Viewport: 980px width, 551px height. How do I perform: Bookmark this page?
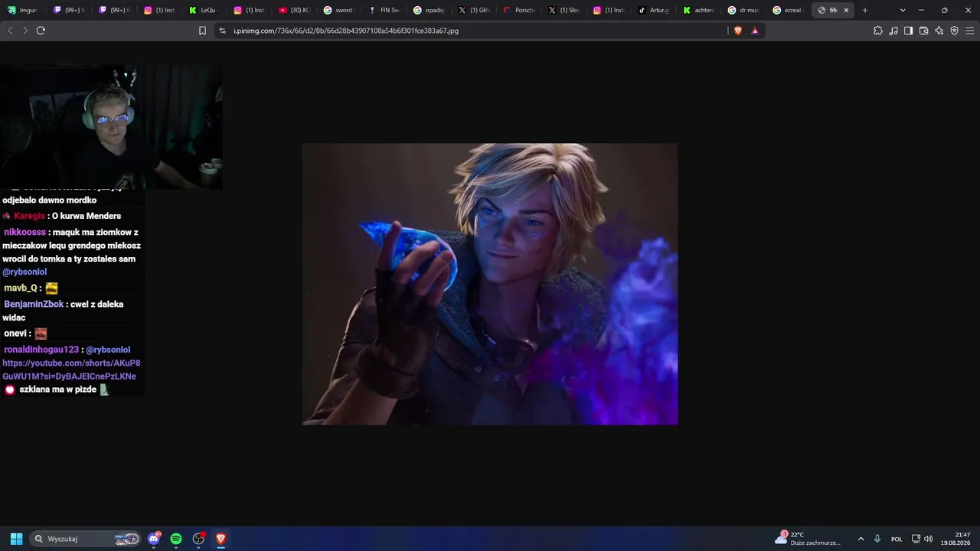202,31
